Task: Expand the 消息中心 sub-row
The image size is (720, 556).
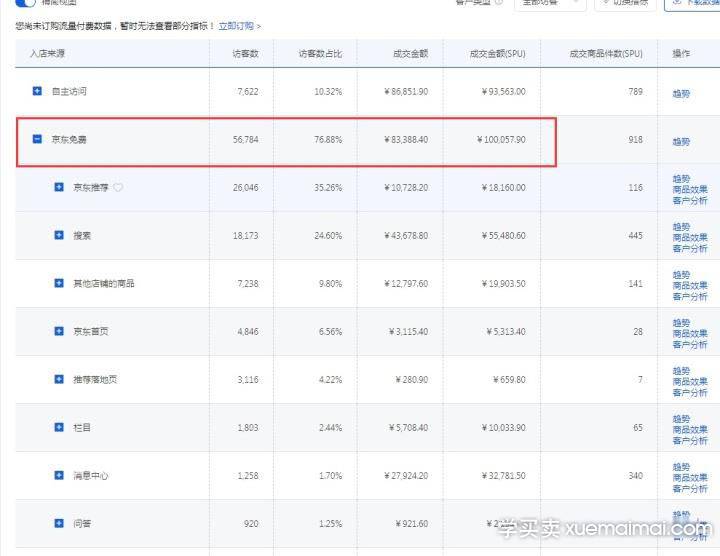Action: pyautogui.click(x=59, y=475)
